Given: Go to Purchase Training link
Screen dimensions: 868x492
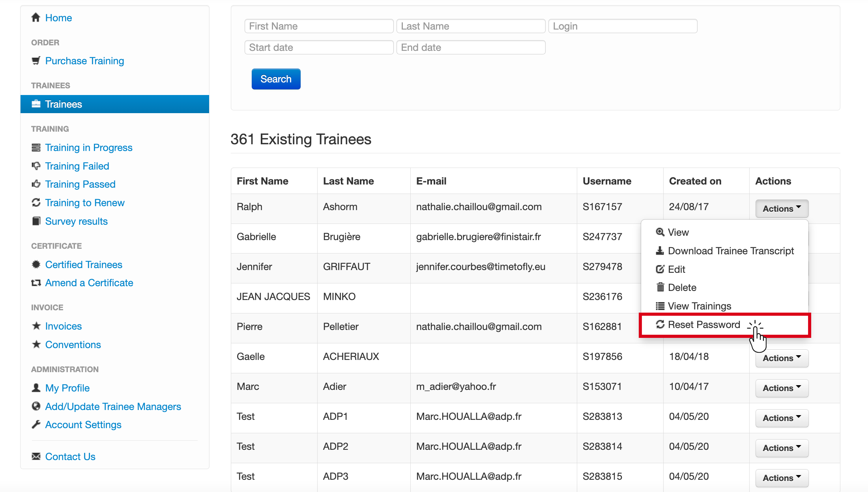Looking at the screenshot, I should point(84,61).
